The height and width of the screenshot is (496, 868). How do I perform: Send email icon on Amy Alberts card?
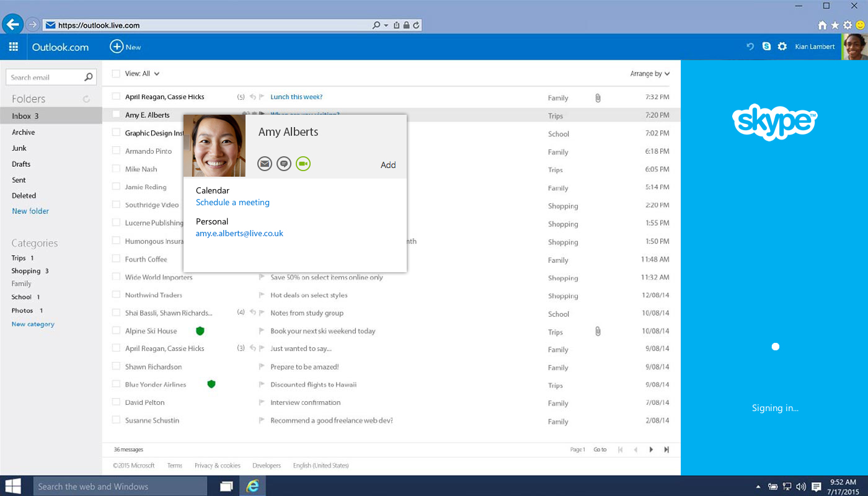click(x=265, y=164)
